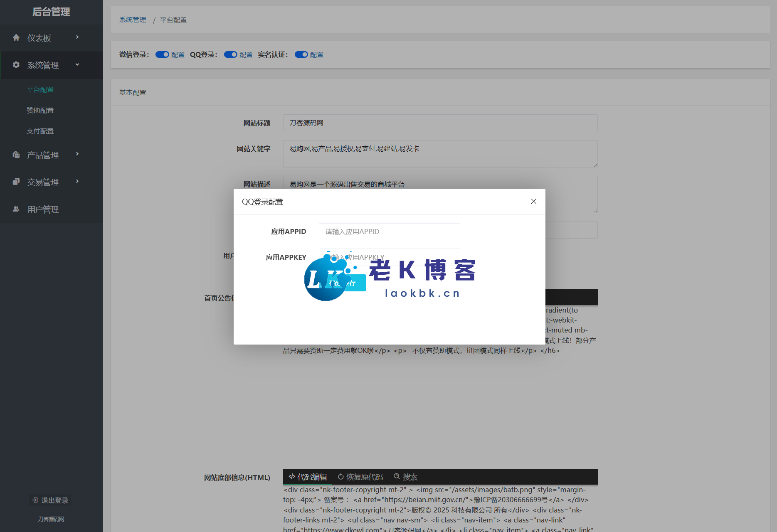This screenshot has width=777, height=532.
Task: Collapse the 系统管理 menu chevron
Action: click(x=77, y=64)
